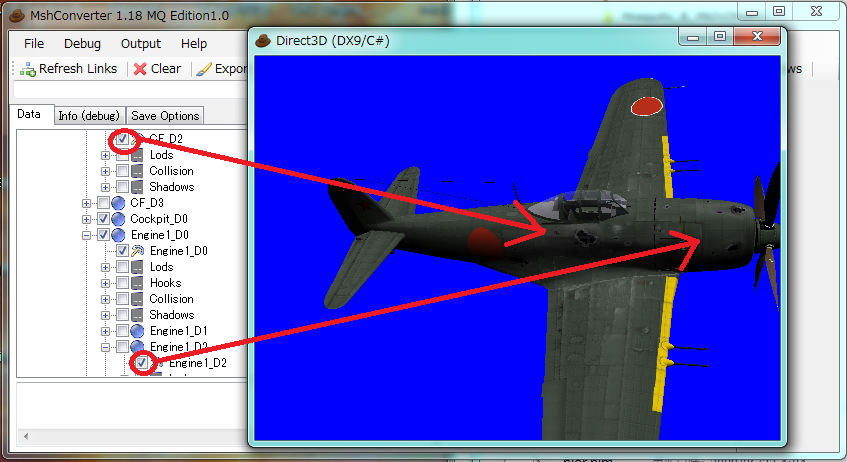The height and width of the screenshot is (462, 847).
Task: Select the Cockpit_D0 sphere node icon
Action: tap(118, 219)
